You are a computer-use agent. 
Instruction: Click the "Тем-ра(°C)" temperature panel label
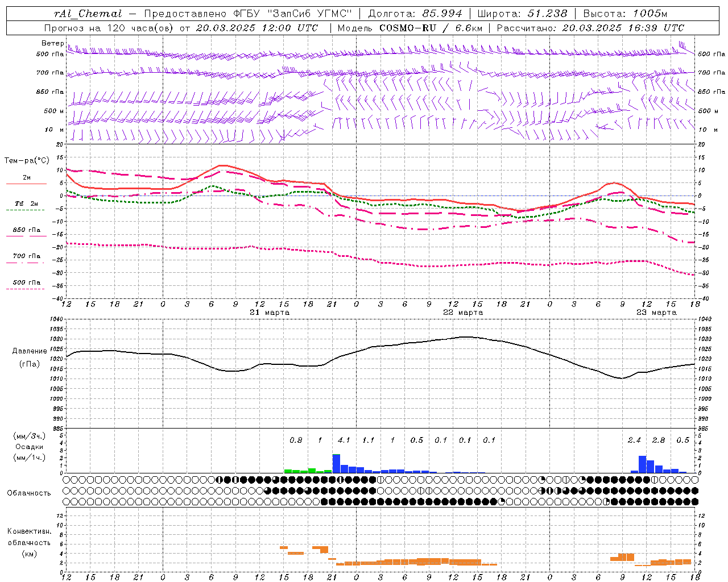coord(27,161)
